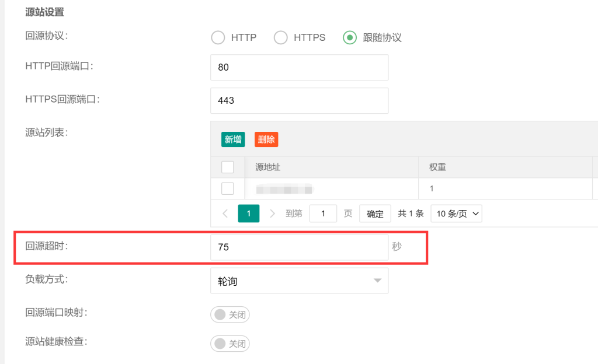Click the 新增 button to add an origin
Screen dimensions: 598x364
point(232,139)
